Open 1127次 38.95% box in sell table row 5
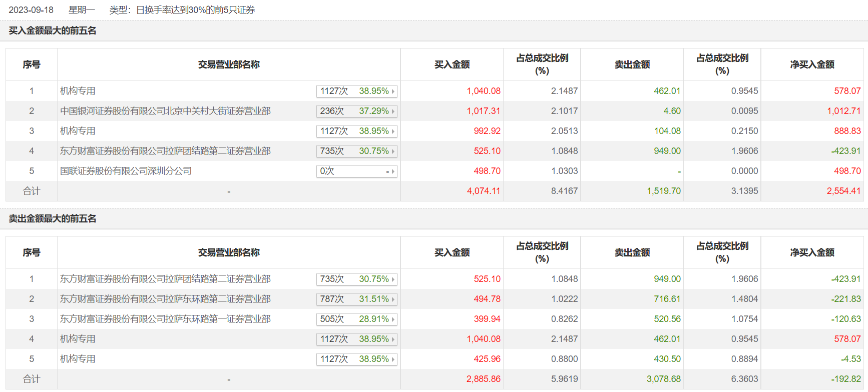This screenshot has width=868, height=392. pos(356,359)
